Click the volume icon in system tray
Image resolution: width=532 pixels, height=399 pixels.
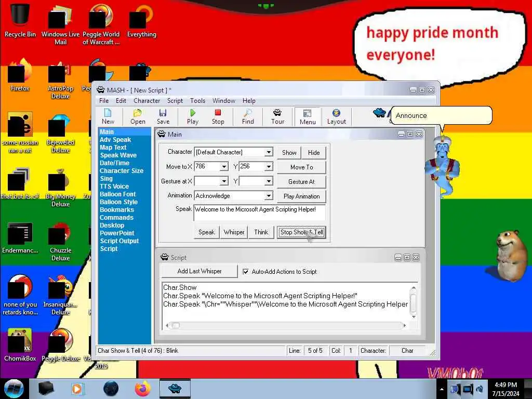[480, 389]
